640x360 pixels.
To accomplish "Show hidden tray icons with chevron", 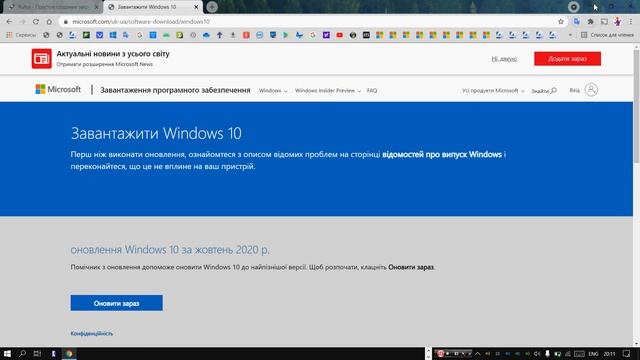I will coord(478,354).
